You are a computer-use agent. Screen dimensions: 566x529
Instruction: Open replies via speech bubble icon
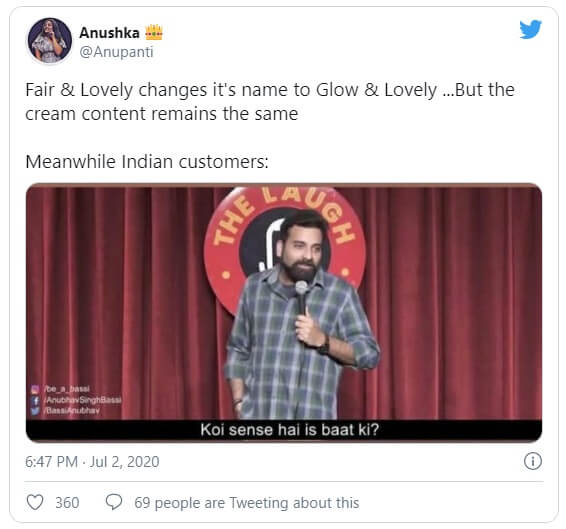114,502
